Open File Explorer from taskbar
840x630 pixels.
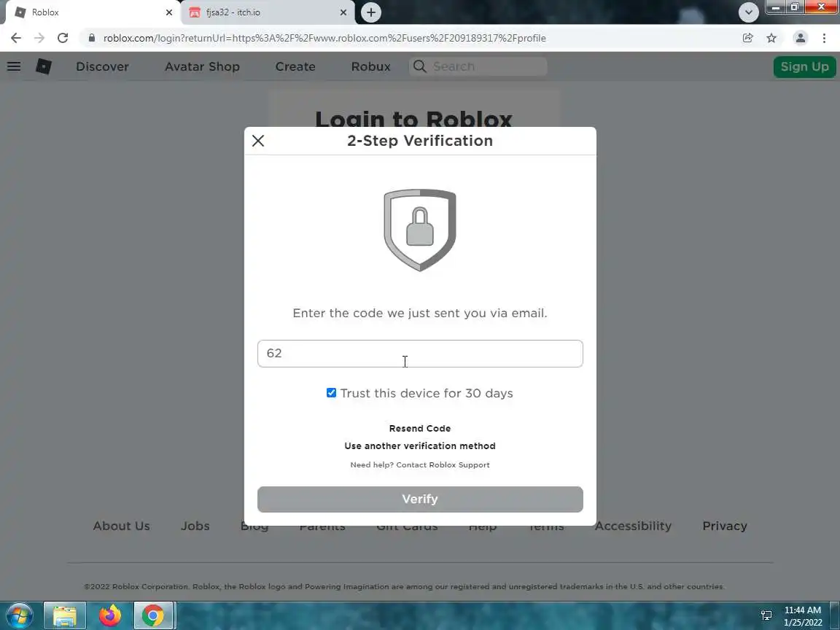[x=64, y=615]
